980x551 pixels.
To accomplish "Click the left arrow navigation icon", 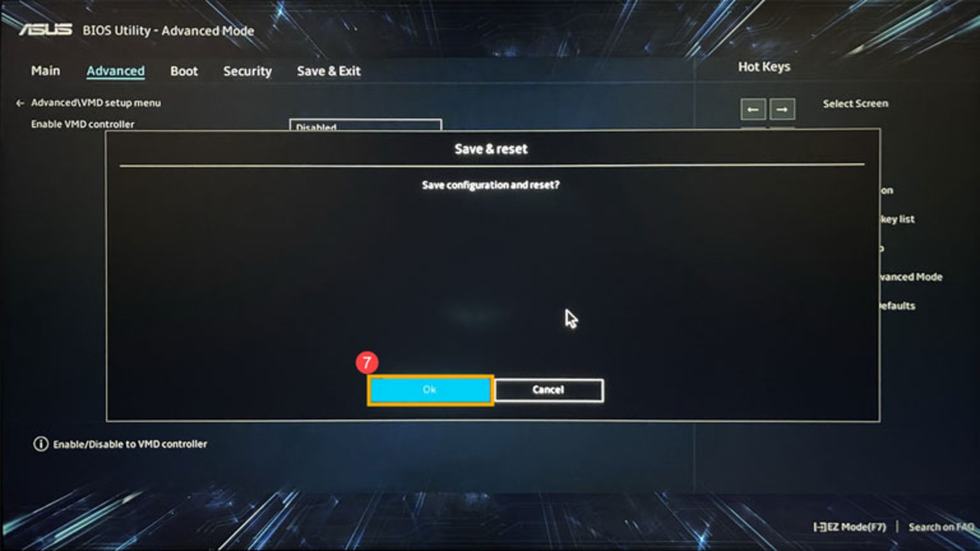I will pyautogui.click(x=752, y=109).
